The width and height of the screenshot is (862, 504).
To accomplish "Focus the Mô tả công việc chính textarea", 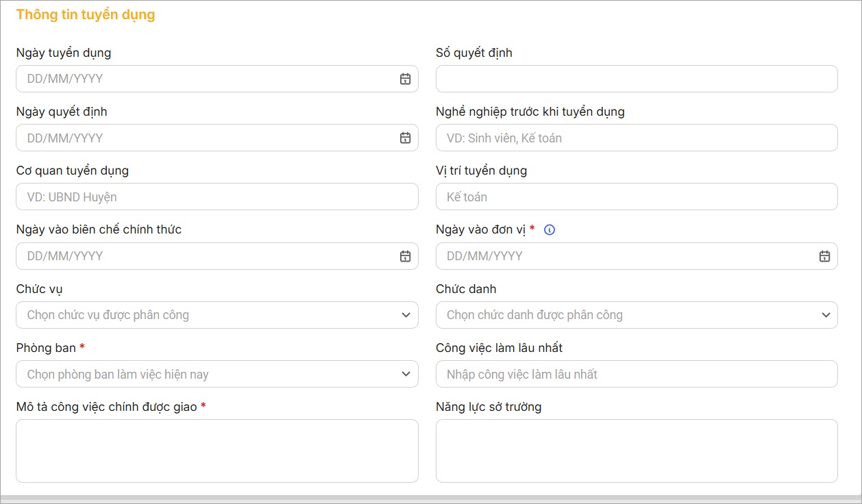I will [217, 451].
